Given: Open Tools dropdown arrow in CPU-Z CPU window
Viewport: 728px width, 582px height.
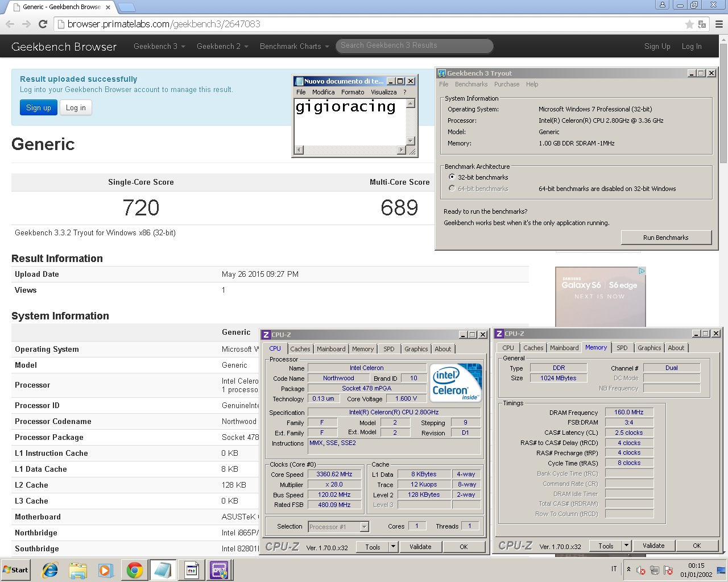Looking at the screenshot, I should [x=392, y=547].
